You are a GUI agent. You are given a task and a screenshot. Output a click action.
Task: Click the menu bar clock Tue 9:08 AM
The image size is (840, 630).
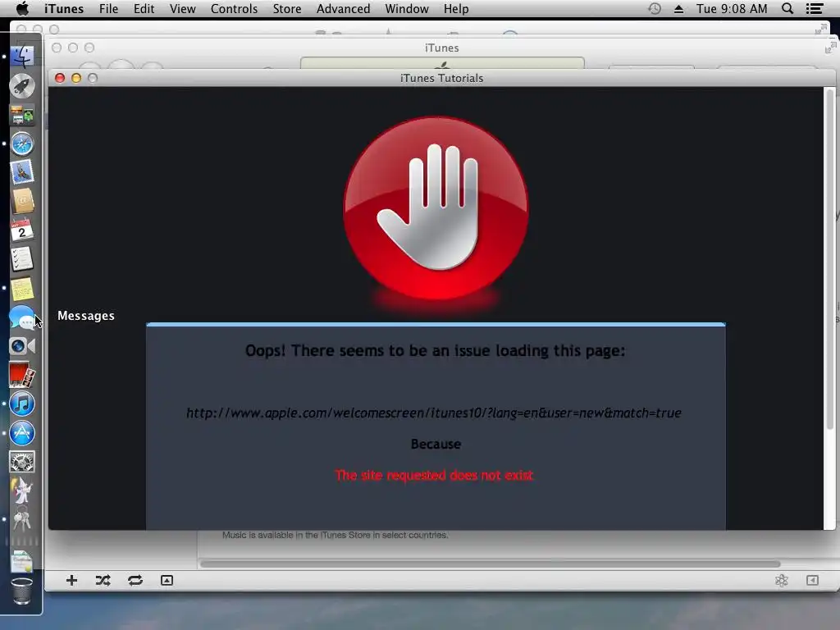(732, 9)
